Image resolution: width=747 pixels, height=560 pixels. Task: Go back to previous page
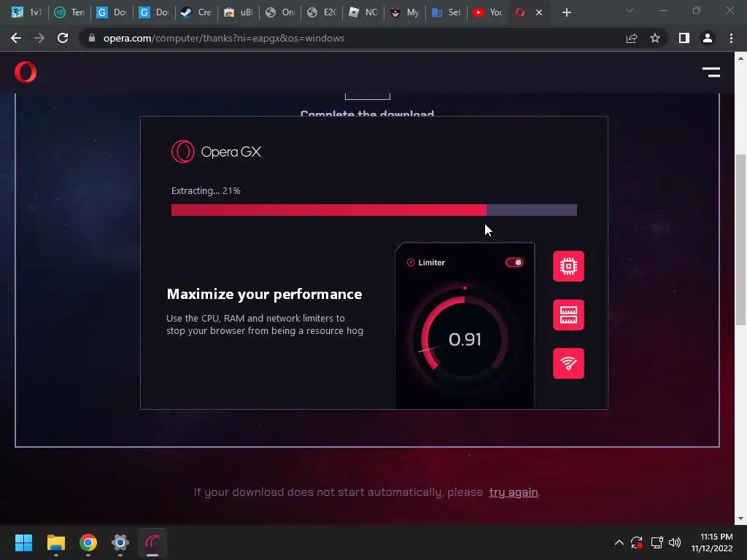(16, 38)
